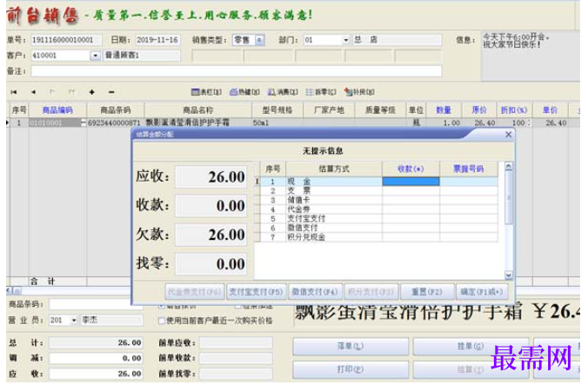
Task: Open the salesperson 201 dropdown
Action: click(x=74, y=320)
